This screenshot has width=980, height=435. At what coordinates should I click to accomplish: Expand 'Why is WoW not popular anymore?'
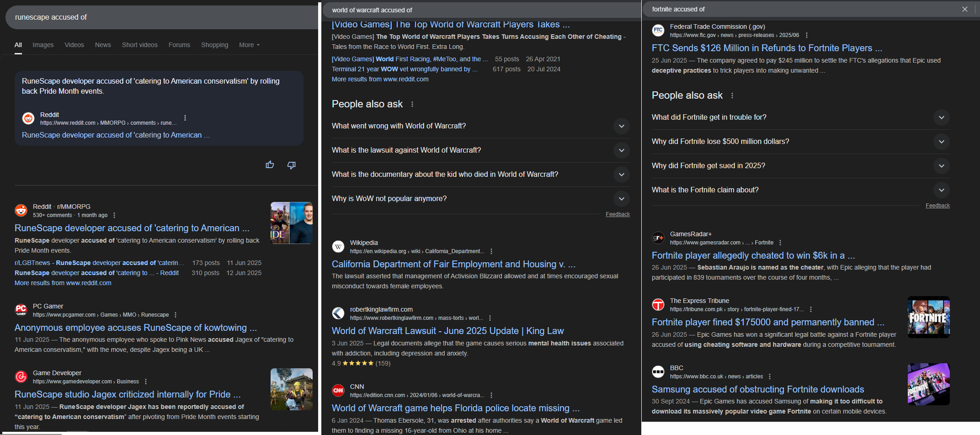[x=481, y=199]
